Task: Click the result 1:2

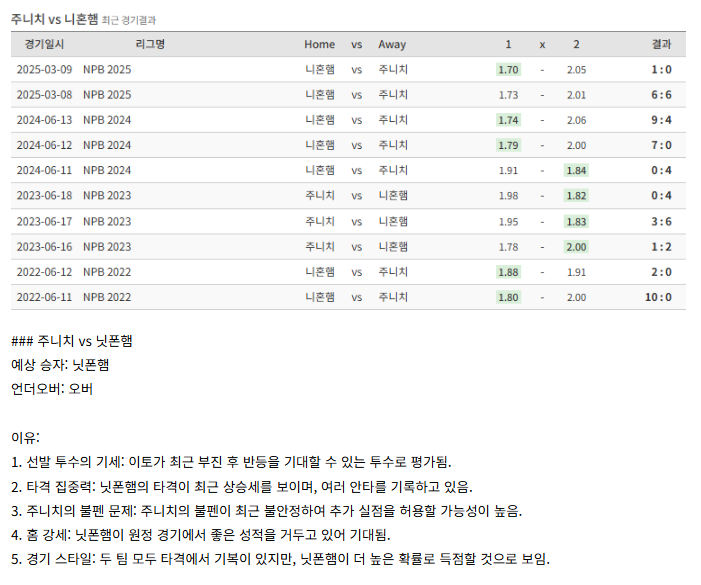Action: pyautogui.click(x=661, y=247)
